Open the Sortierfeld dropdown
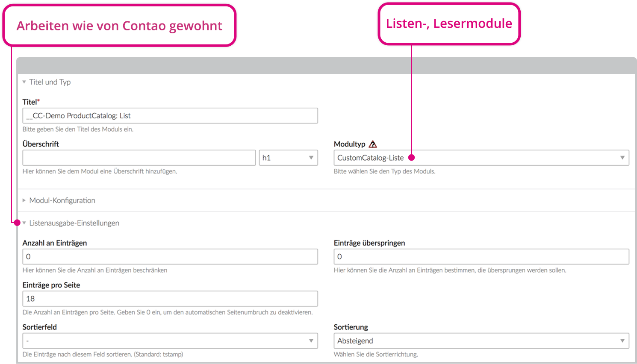Image resolution: width=637 pixels, height=364 pixels. pyautogui.click(x=170, y=341)
